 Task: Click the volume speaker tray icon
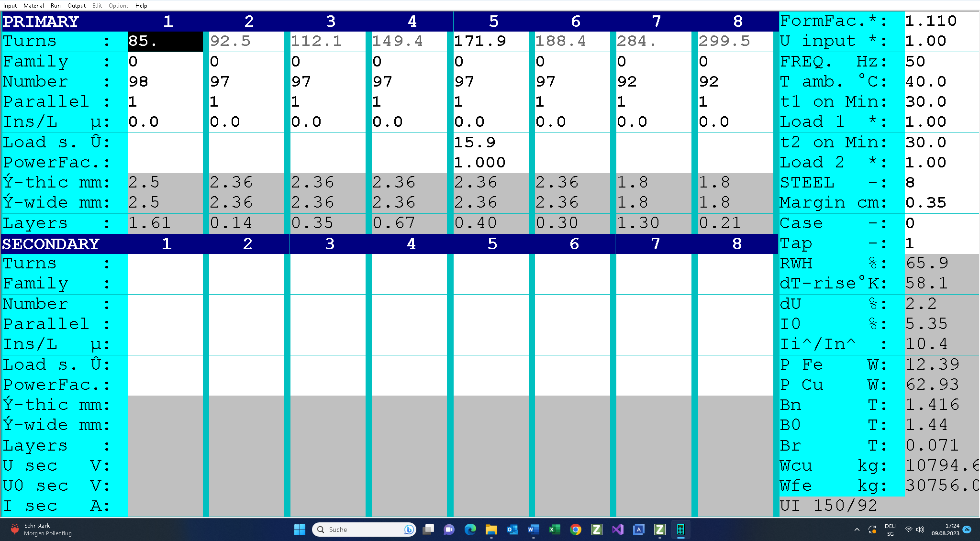coord(920,530)
